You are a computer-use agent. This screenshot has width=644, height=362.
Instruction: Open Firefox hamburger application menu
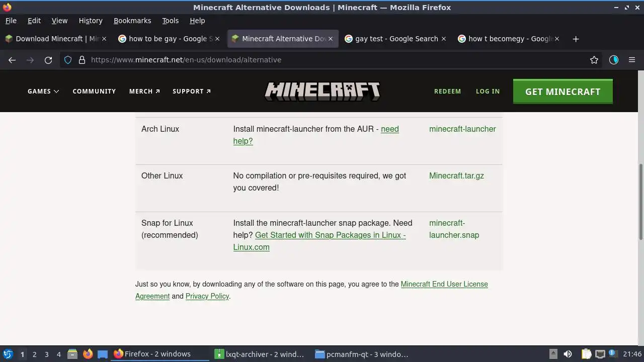click(x=632, y=60)
